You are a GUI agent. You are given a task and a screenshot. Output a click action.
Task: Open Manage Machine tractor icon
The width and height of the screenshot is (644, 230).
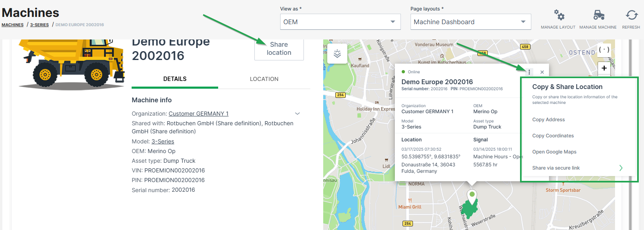(x=598, y=16)
